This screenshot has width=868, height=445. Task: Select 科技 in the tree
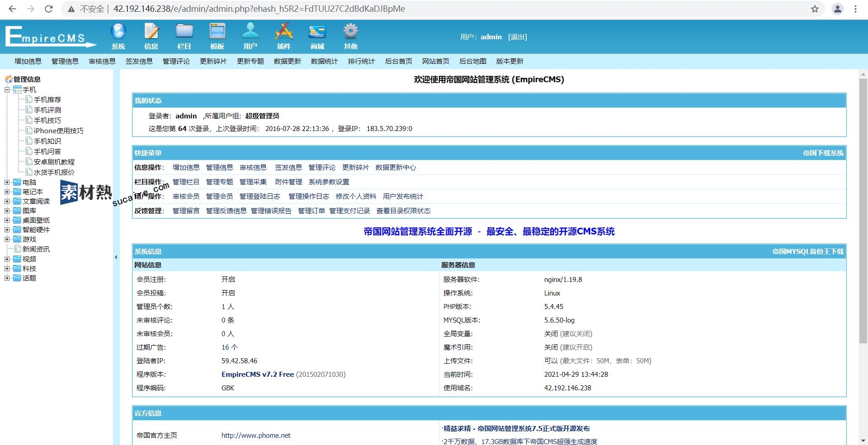pos(29,269)
